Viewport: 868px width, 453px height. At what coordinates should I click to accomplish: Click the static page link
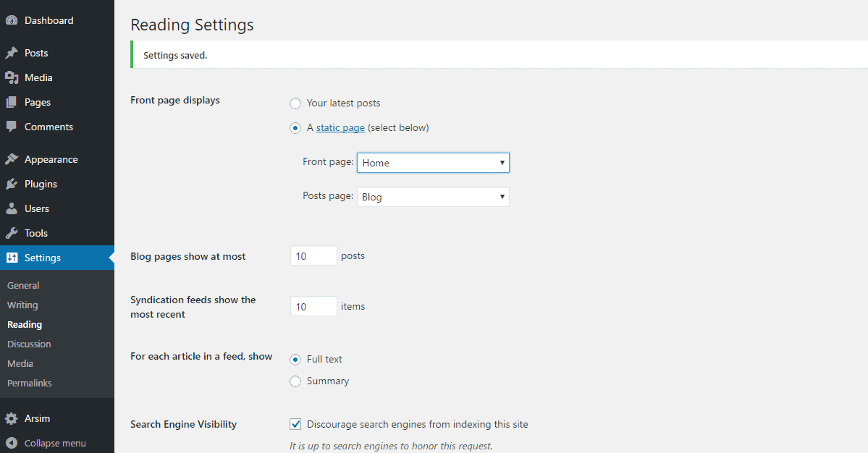pyautogui.click(x=340, y=127)
